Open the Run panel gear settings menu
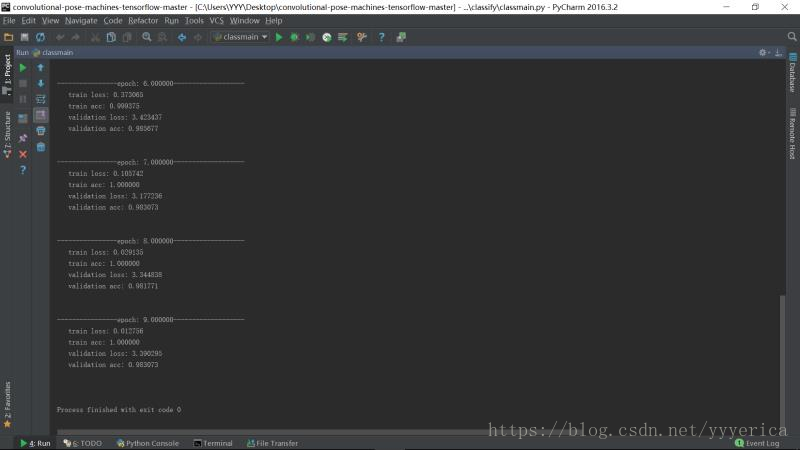The height and width of the screenshot is (450, 800). 764,53
